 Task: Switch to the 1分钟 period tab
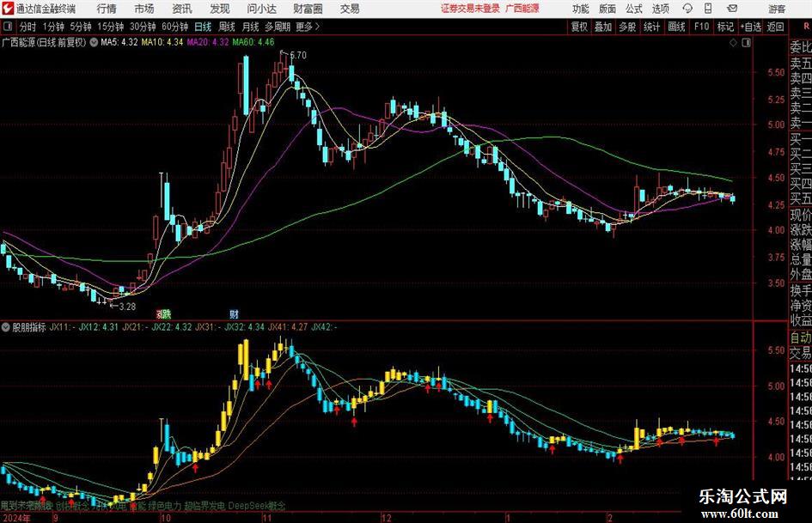(x=53, y=27)
